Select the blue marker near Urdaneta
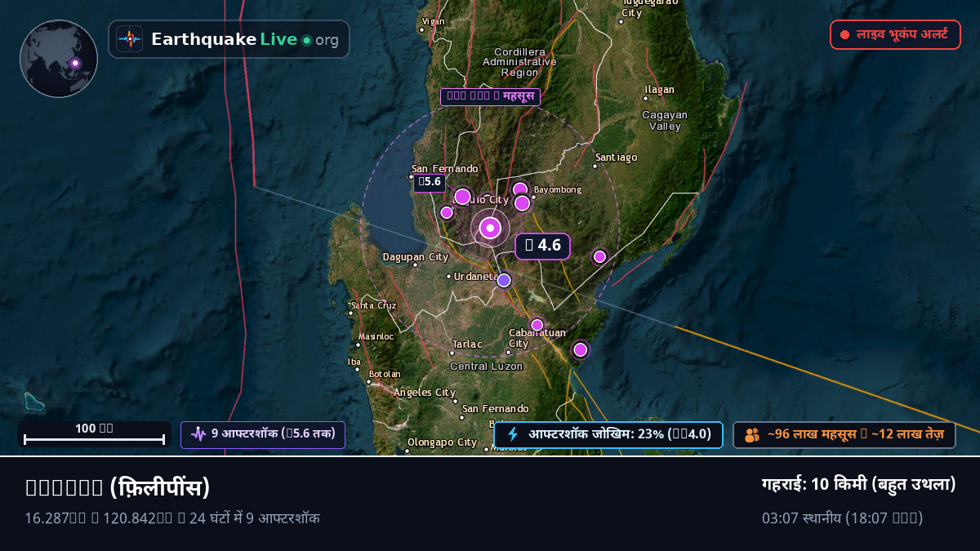The width and height of the screenshot is (980, 551). [x=504, y=280]
